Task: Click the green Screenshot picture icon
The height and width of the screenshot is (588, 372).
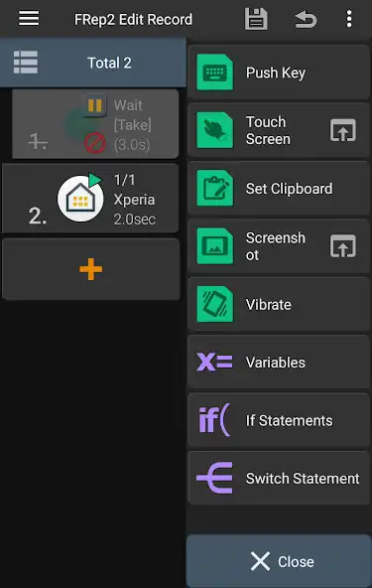Action: [x=215, y=246]
